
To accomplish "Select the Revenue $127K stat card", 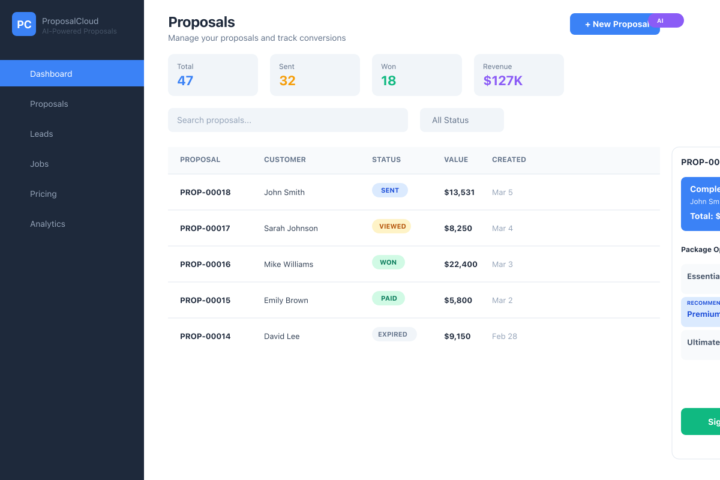I will tap(518, 75).
